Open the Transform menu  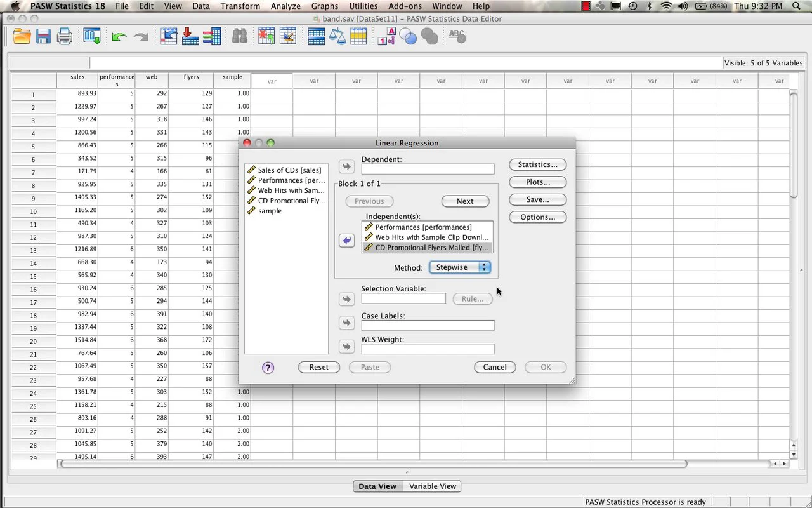point(240,6)
